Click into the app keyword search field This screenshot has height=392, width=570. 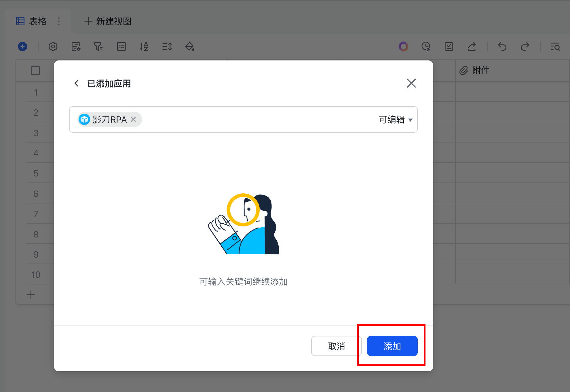[253, 119]
